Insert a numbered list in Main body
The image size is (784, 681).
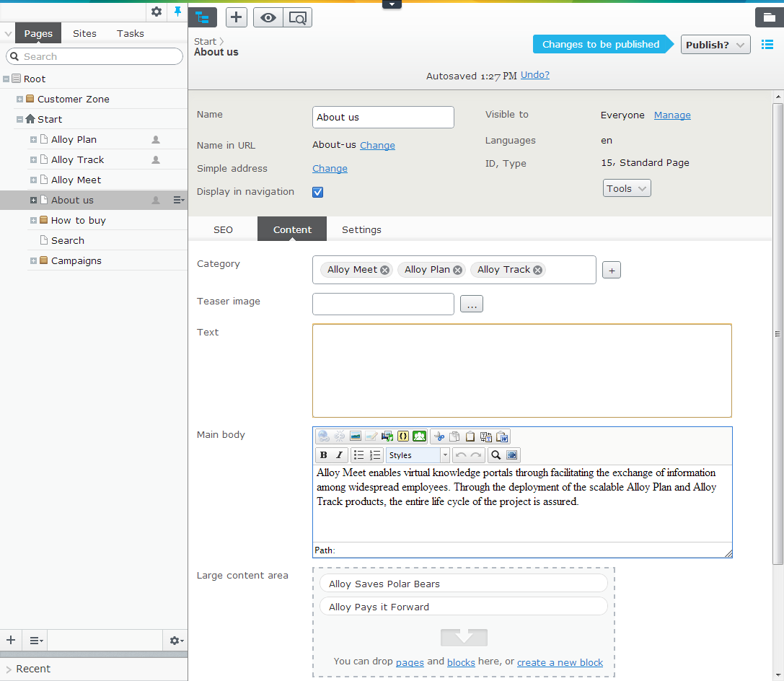(x=375, y=455)
